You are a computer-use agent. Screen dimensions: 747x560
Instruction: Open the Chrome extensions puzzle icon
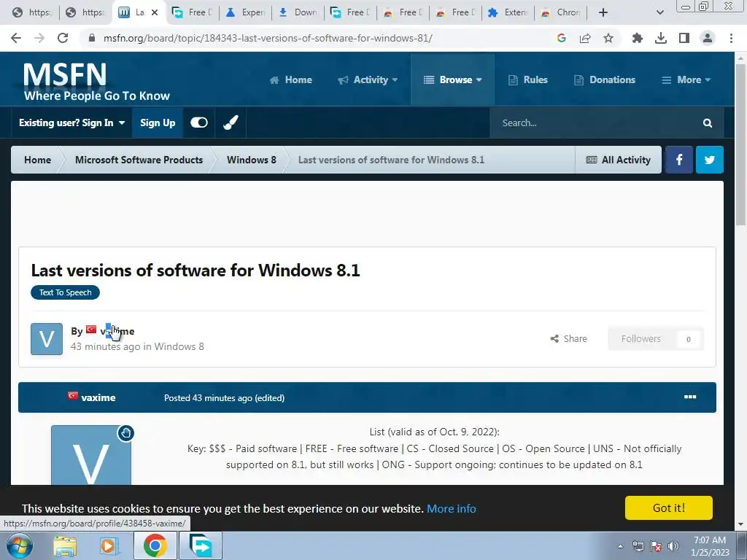pyautogui.click(x=637, y=38)
